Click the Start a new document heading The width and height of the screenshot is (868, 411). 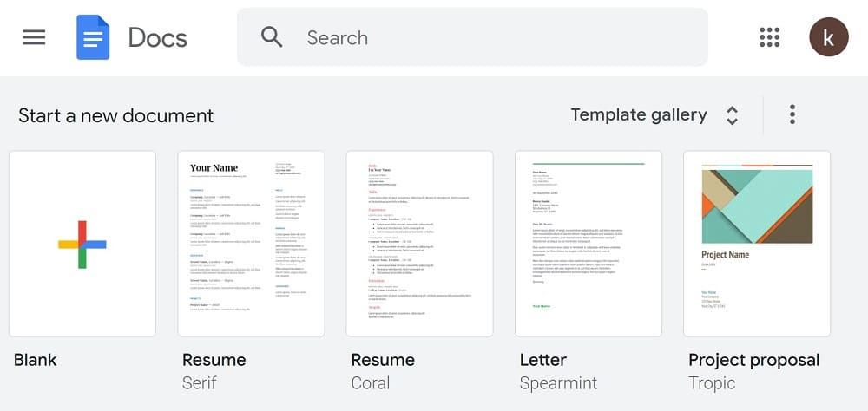115,115
